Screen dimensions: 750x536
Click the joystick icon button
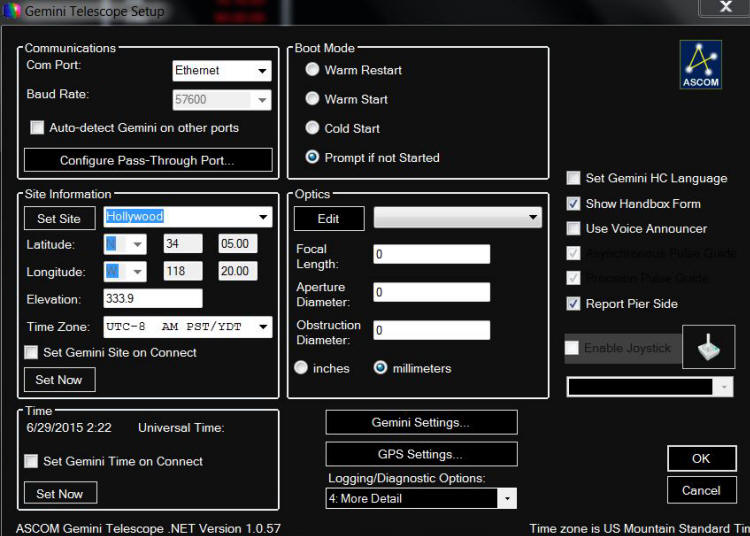click(x=708, y=347)
